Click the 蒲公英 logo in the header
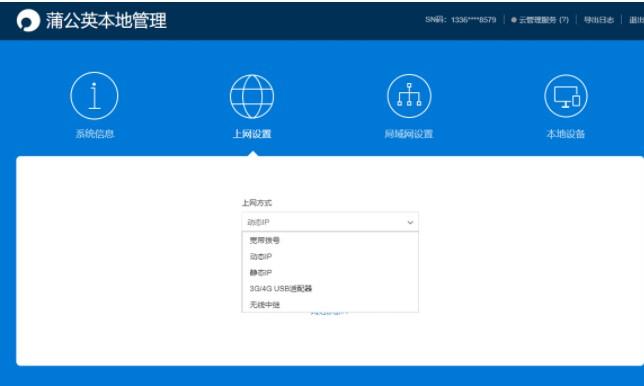Viewport: 644px width, 386px height. pyautogui.click(x=28, y=20)
